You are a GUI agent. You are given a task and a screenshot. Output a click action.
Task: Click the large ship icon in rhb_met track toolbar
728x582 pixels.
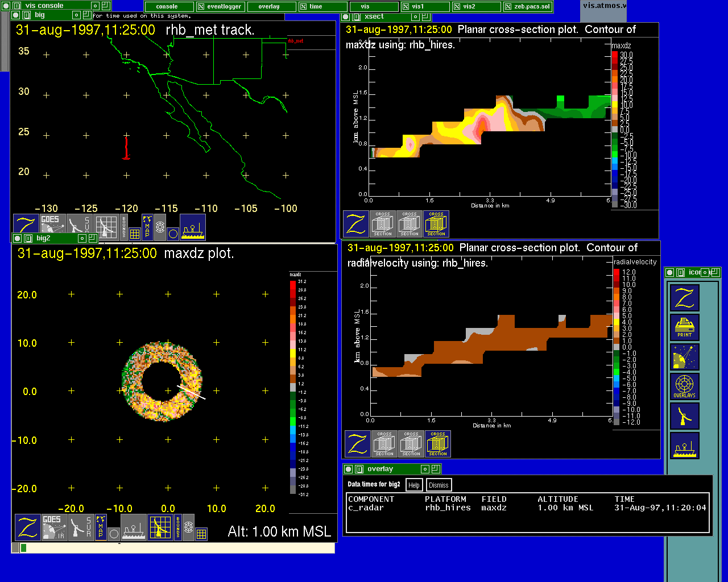193,227
